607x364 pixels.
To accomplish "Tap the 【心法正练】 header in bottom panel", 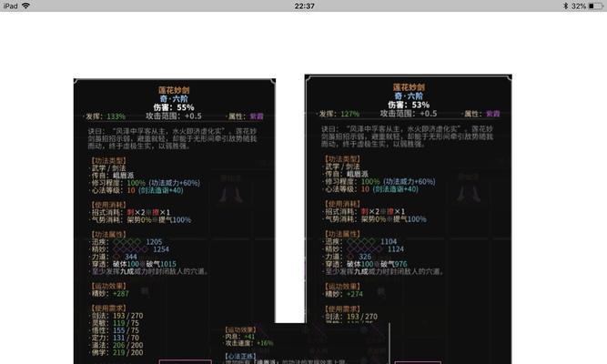I will pos(240,356).
